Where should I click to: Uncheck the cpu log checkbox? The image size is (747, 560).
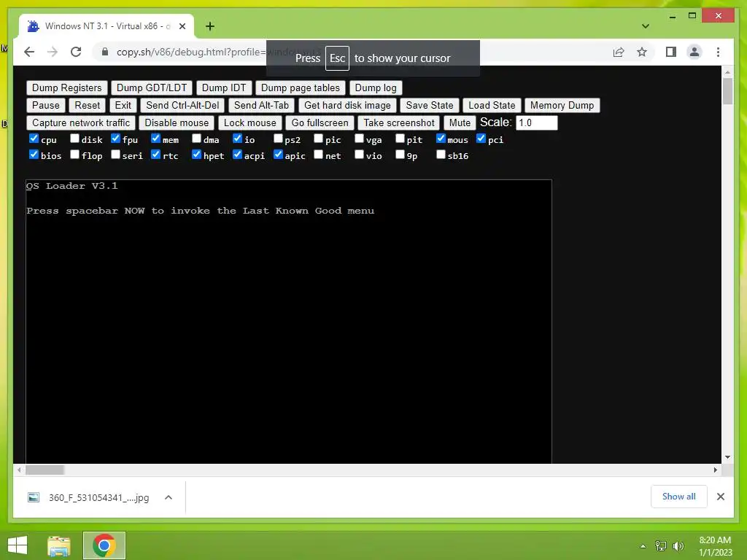pos(34,139)
